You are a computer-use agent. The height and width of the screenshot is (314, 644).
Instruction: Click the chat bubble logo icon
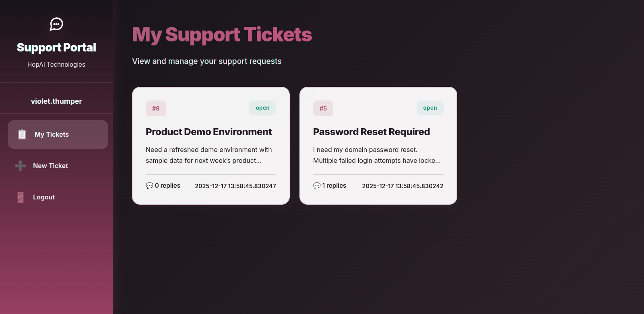(56, 24)
